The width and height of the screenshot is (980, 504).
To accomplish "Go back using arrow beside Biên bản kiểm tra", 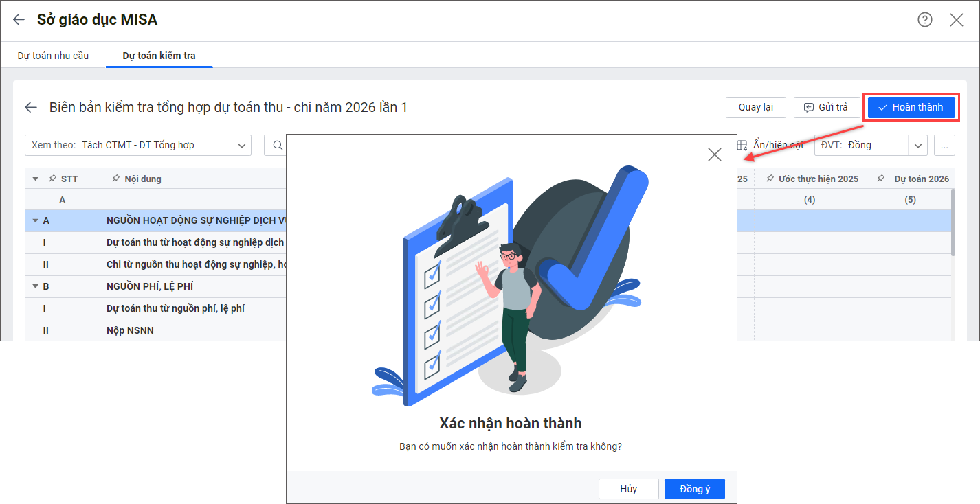I will pyautogui.click(x=31, y=107).
